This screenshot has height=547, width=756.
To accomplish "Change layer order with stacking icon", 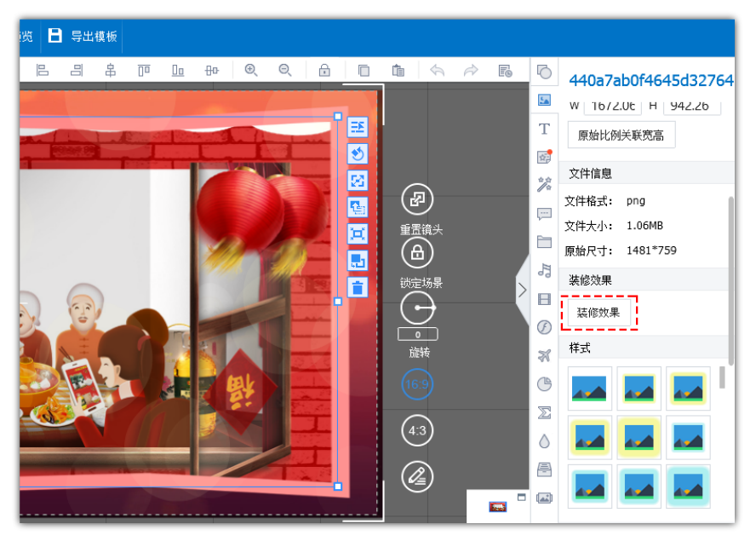I will point(358,261).
